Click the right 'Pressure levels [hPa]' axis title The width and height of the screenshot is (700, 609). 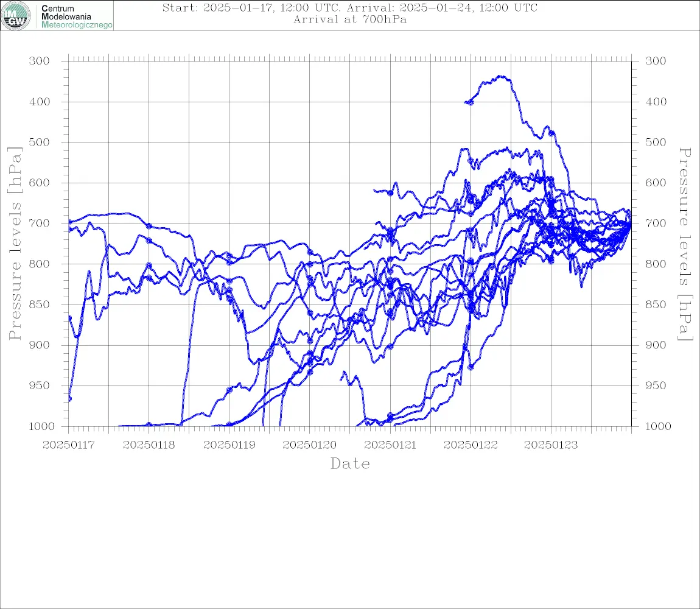point(685,244)
